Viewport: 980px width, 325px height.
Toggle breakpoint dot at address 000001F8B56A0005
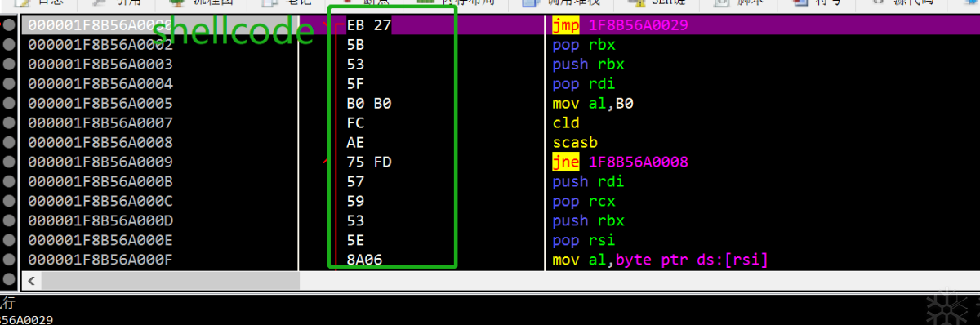point(9,104)
